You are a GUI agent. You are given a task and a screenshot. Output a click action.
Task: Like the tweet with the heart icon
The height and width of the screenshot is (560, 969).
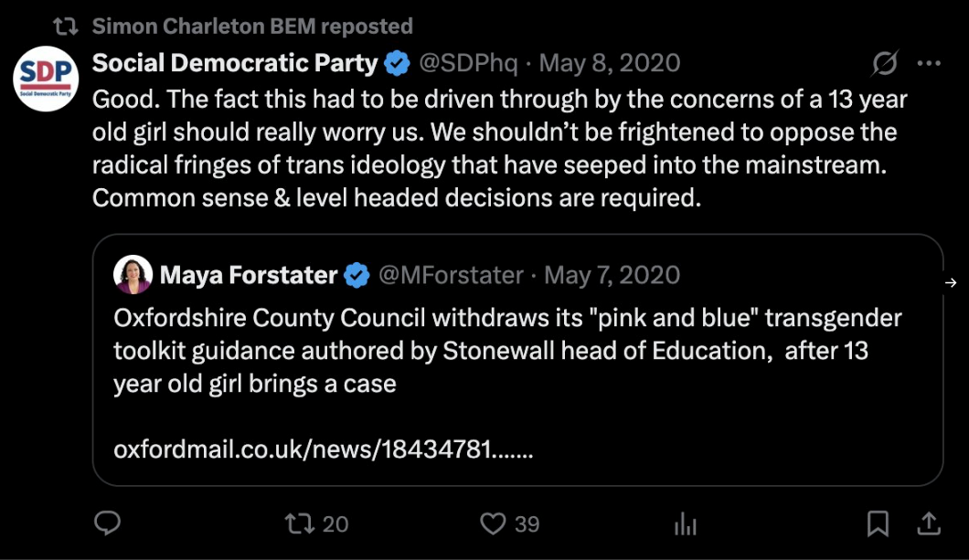click(494, 523)
